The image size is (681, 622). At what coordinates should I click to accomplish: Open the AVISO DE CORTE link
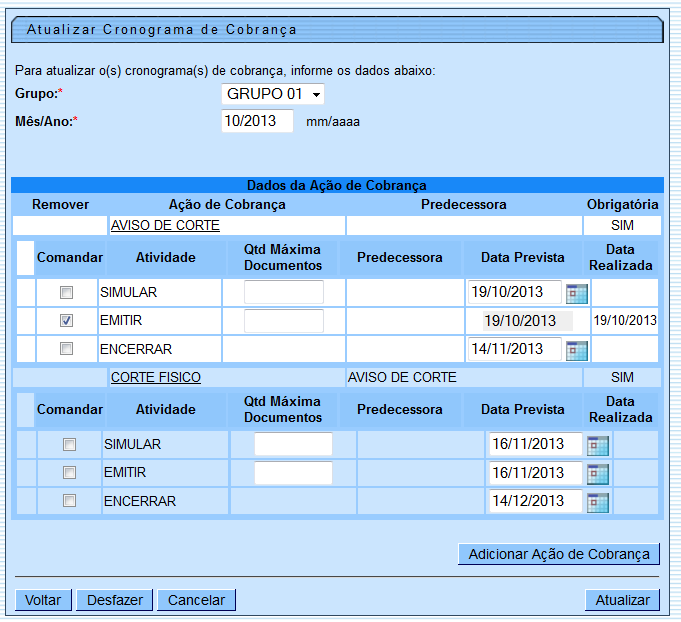(165, 226)
